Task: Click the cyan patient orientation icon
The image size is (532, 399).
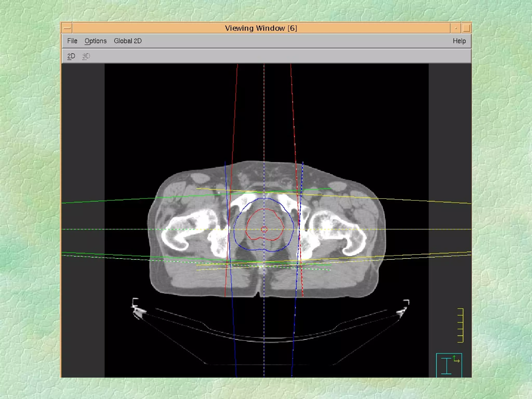Action: click(446, 366)
